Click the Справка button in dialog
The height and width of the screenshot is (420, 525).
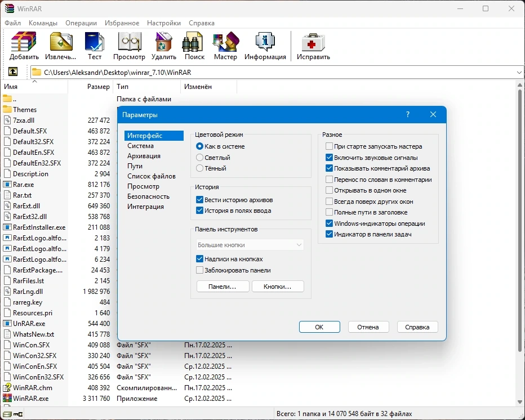[417, 327]
